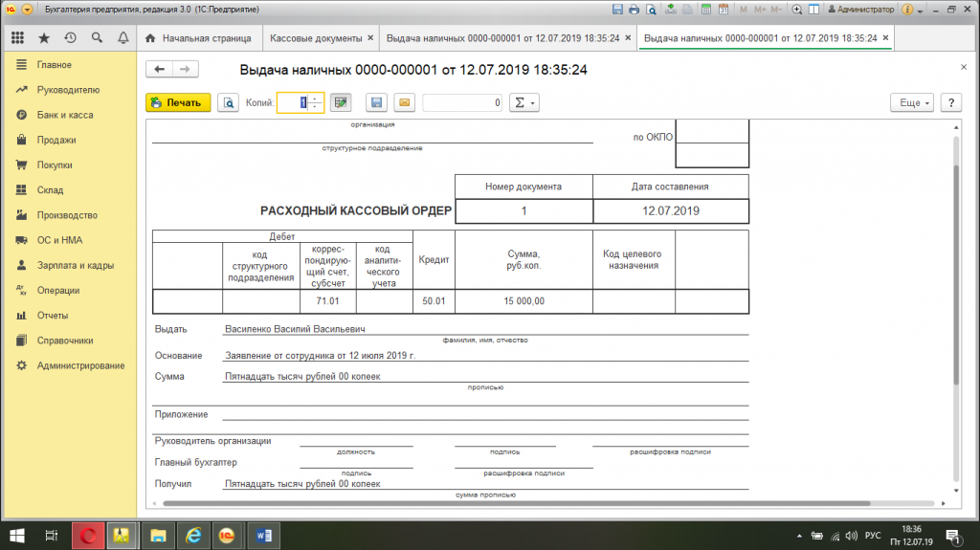Open notifications bell icon
980x550 pixels.
click(x=122, y=38)
